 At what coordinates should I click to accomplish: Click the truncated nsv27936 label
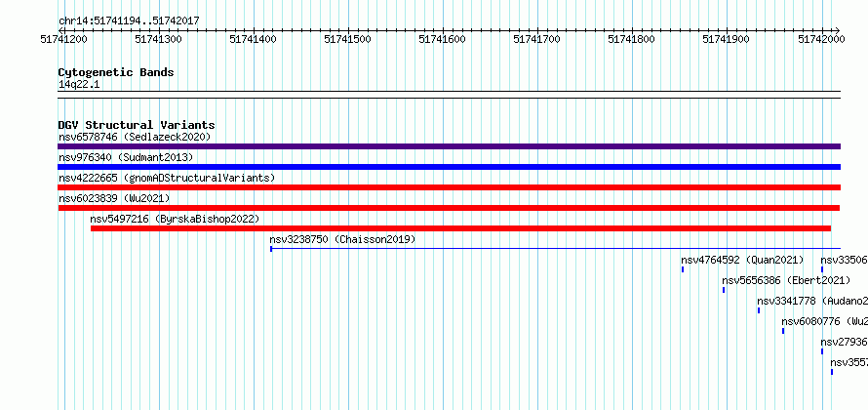click(845, 342)
